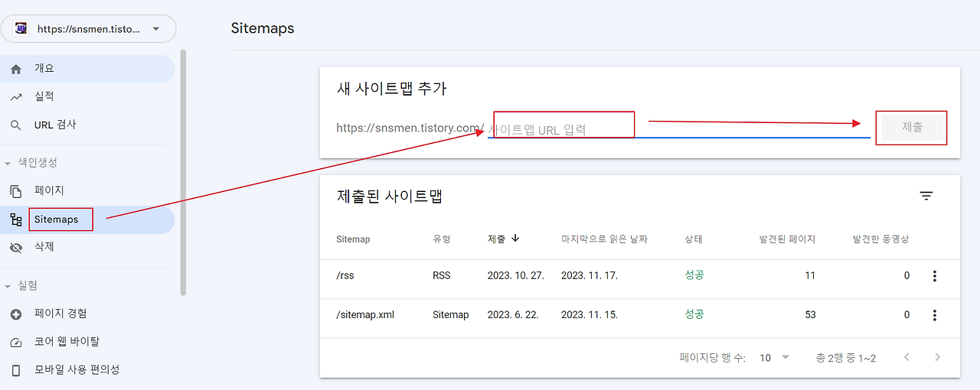Go to the next page of sitemaps
Image resolution: width=980 pixels, height=390 pixels.
coord(937,357)
